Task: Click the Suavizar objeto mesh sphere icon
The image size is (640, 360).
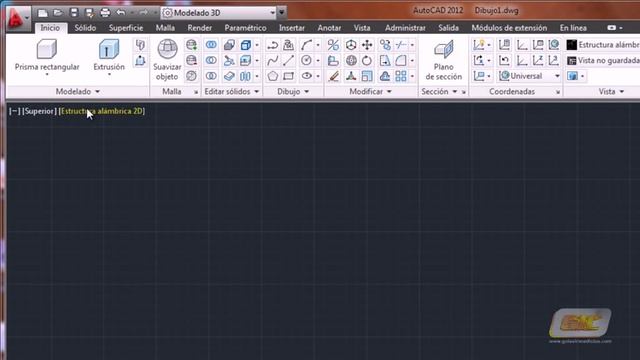Action: click(x=167, y=49)
